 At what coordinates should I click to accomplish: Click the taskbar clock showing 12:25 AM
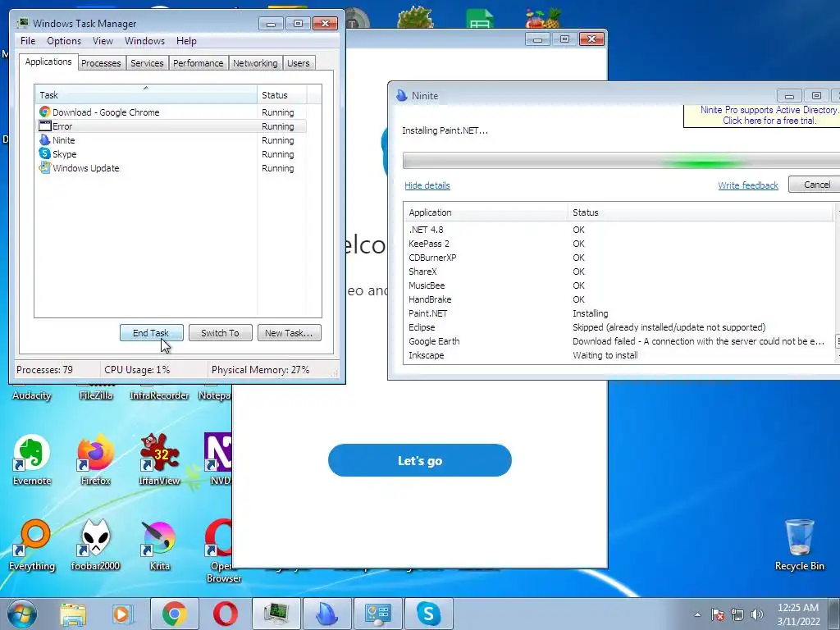(798, 614)
